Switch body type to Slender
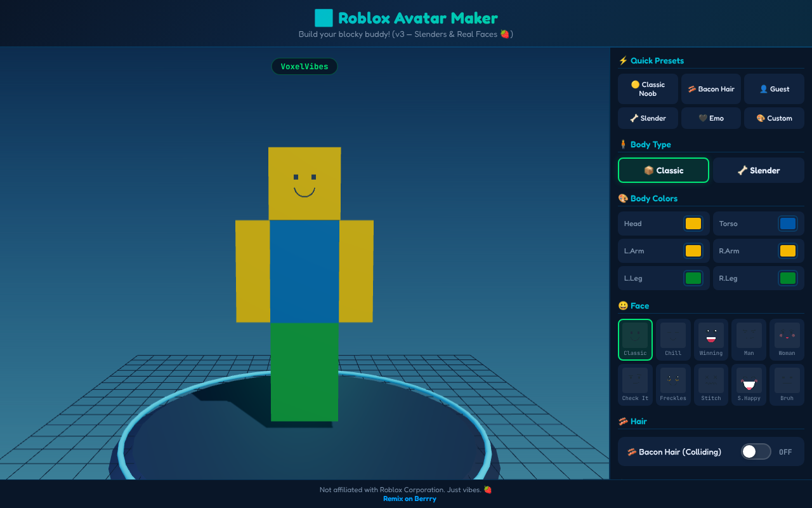812x508 pixels. 758,170
